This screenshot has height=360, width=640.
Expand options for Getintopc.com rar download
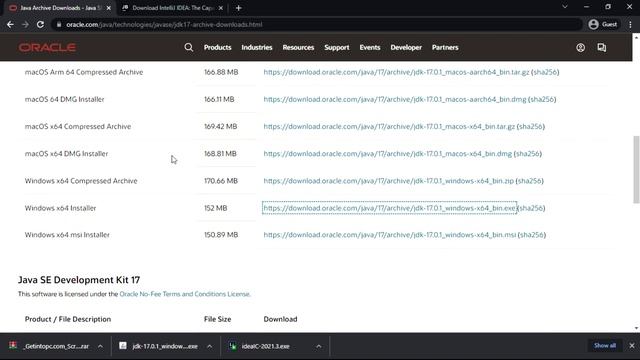click(100, 346)
